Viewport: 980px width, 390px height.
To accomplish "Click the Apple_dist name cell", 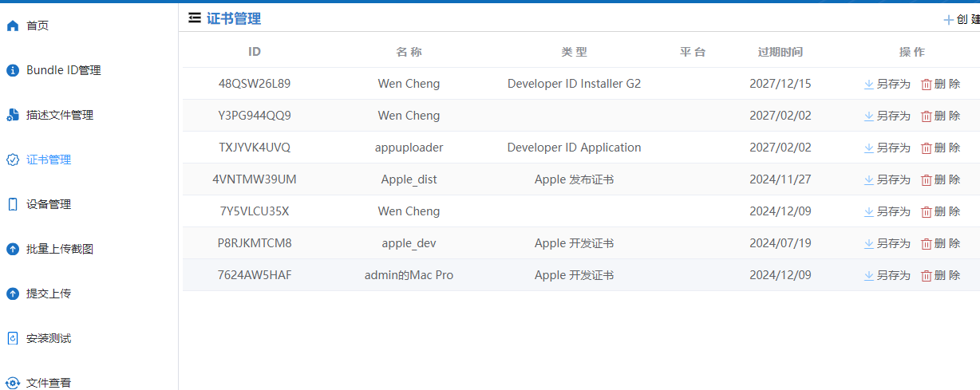I will pyautogui.click(x=409, y=179).
